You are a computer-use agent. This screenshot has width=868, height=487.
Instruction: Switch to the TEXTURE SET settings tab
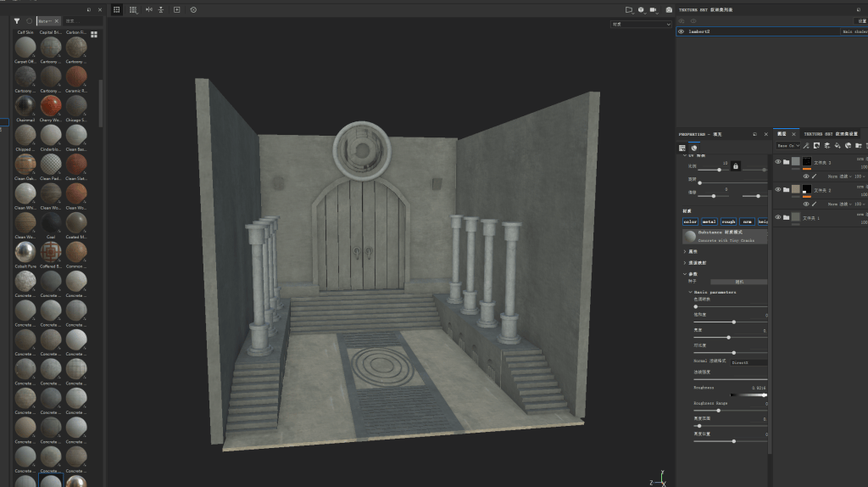point(831,134)
